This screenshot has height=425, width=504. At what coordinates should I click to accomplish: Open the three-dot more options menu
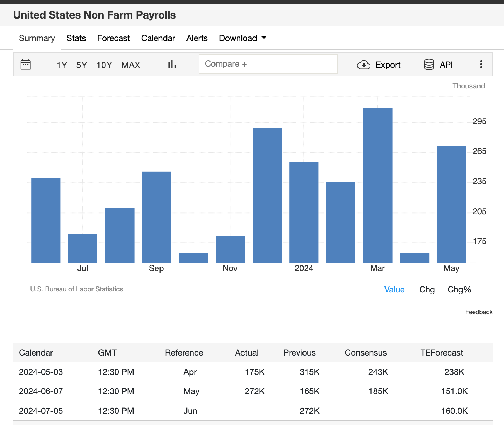(x=481, y=64)
